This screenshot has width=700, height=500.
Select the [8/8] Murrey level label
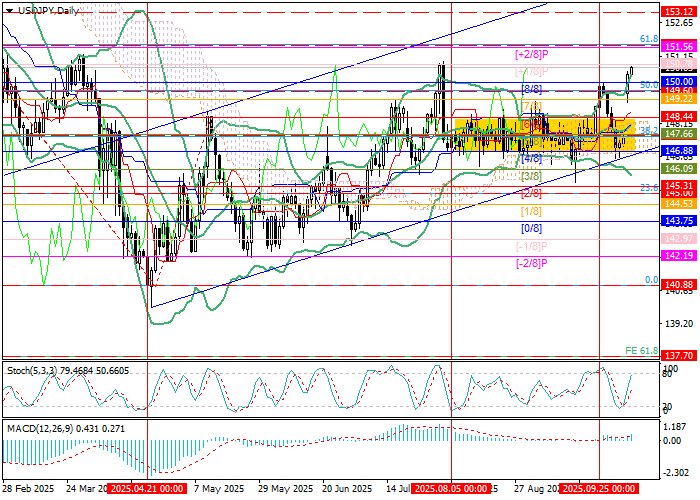pyautogui.click(x=532, y=90)
